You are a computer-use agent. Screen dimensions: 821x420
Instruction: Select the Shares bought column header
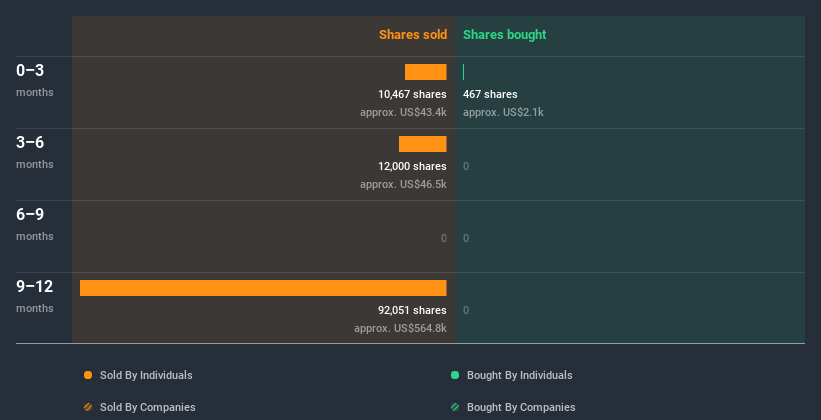505,35
